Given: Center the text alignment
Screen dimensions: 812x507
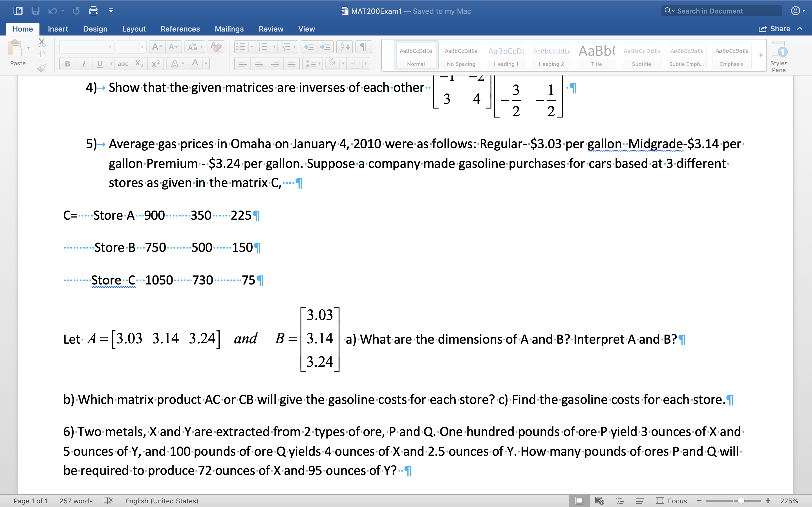Looking at the screenshot, I should (x=259, y=64).
